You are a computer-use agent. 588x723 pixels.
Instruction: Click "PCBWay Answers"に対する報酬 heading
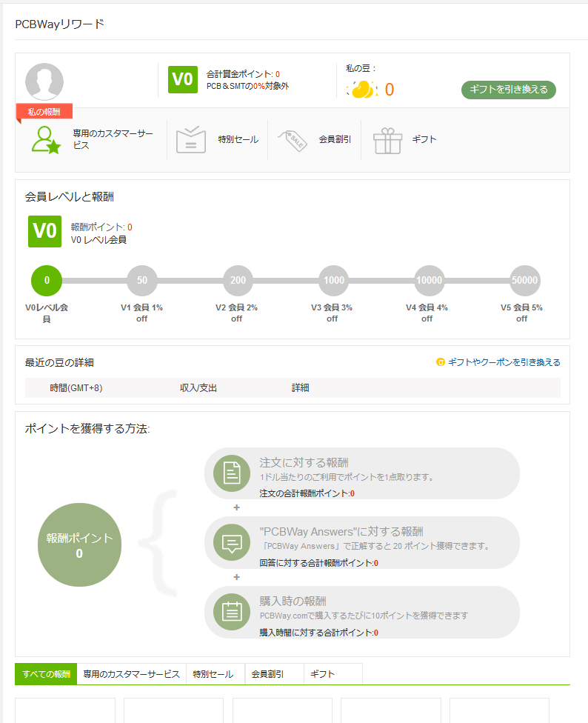click(341, 532)
